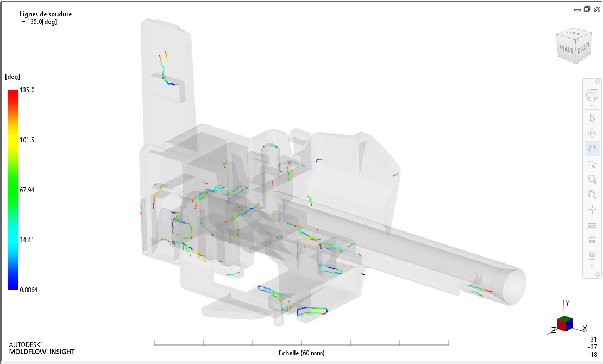This screenshot has width=603, height=364.
Task: Restore down the document window
Action: tap(587, 9)
